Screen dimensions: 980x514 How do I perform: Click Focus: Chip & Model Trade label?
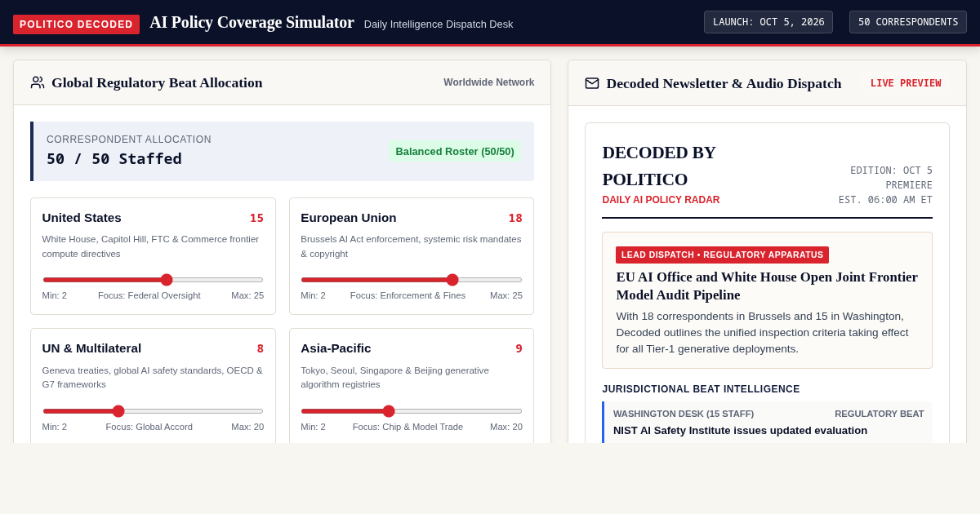point(408,427)
